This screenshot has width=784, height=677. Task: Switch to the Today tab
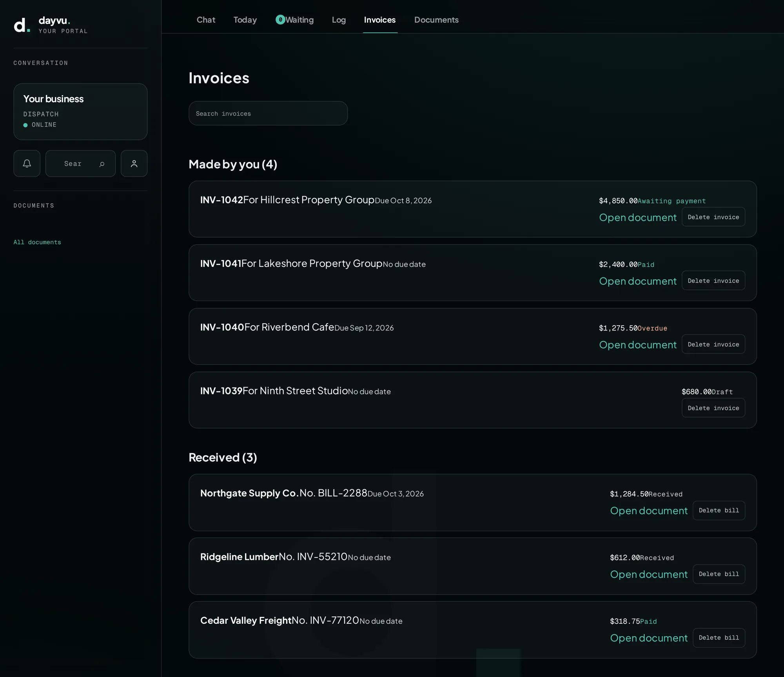coord(245,20)
